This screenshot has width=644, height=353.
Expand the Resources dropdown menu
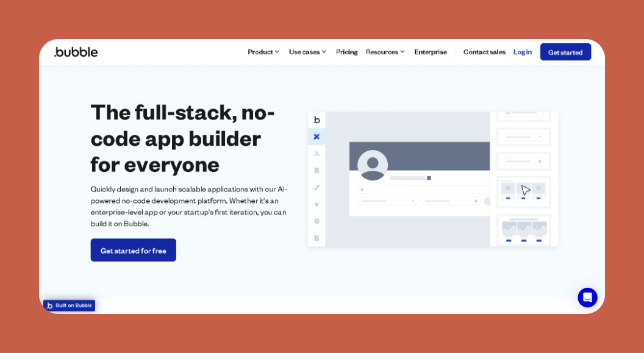point(385,52)
